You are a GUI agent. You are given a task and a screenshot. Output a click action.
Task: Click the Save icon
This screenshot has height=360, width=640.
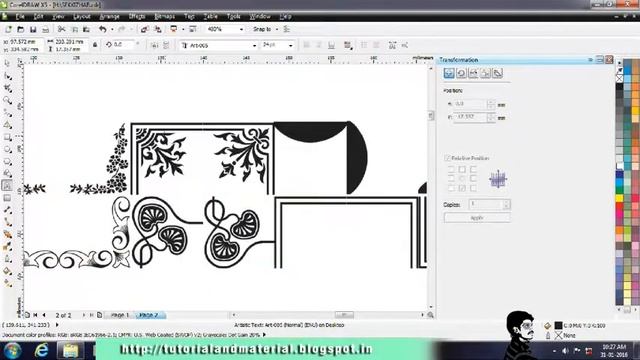(x=33, y=29)
